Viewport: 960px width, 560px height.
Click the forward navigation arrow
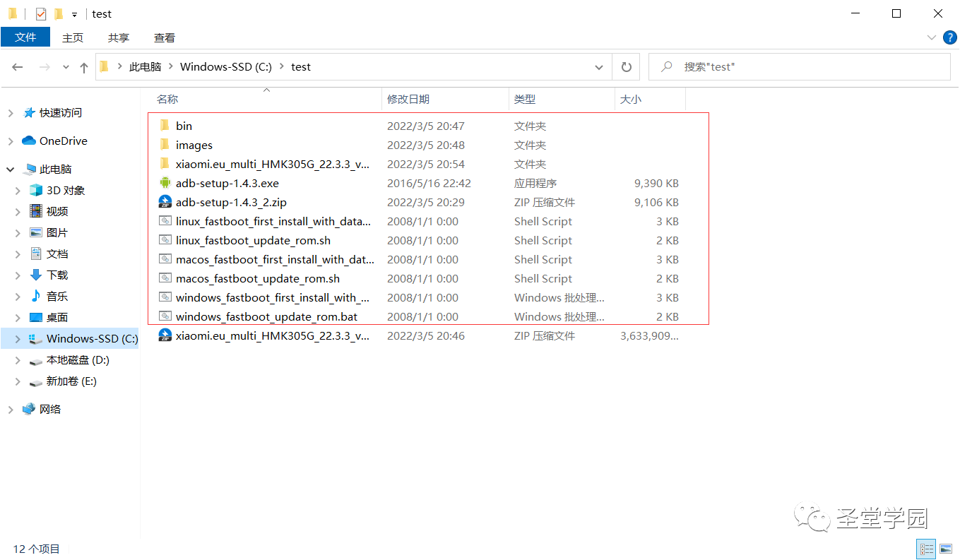[45, 67]
